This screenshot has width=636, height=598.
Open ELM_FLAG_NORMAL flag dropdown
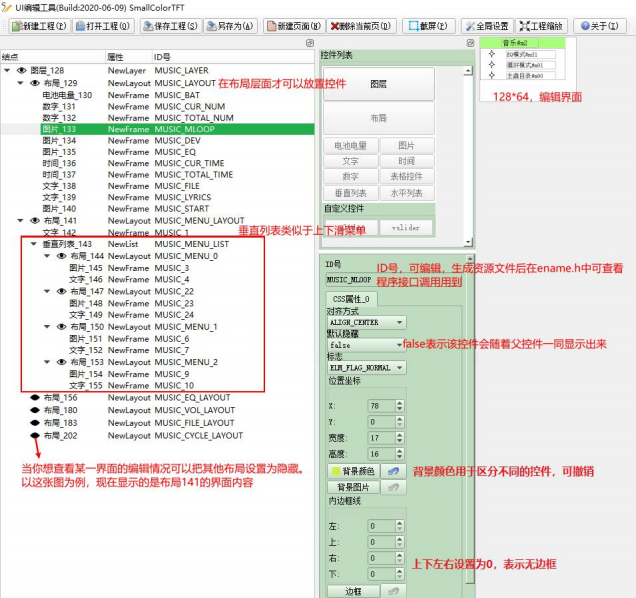point(366,368)
